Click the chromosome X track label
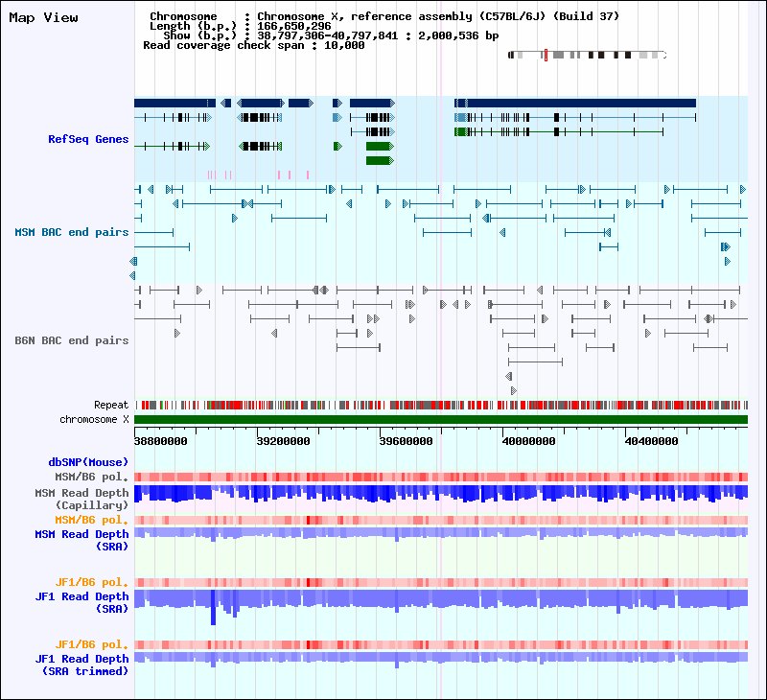 click(94, 420)
